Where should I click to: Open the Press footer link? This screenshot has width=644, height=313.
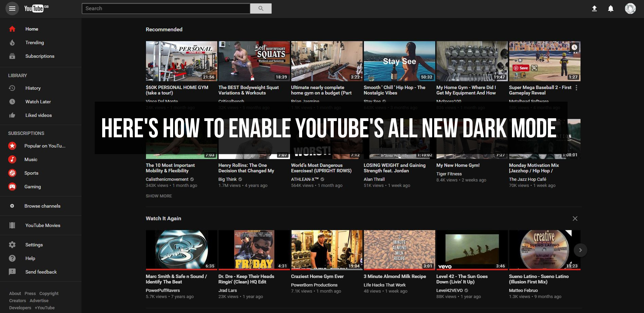pos(30,294)
